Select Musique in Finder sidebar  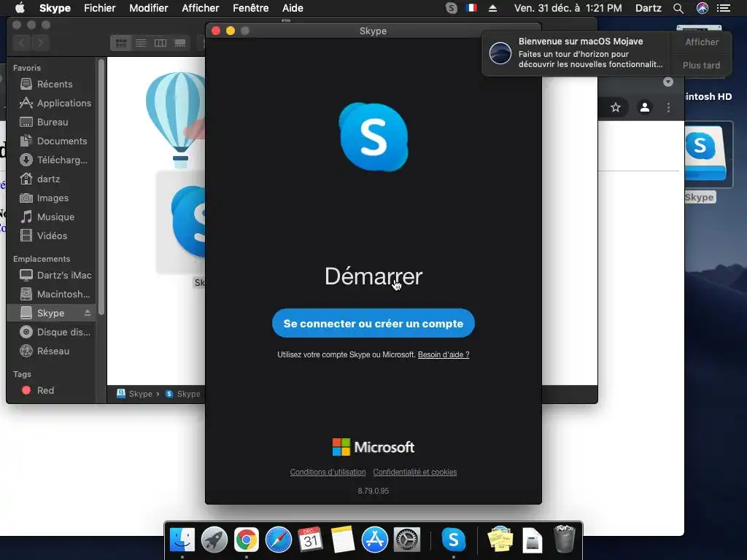point(51,217)
